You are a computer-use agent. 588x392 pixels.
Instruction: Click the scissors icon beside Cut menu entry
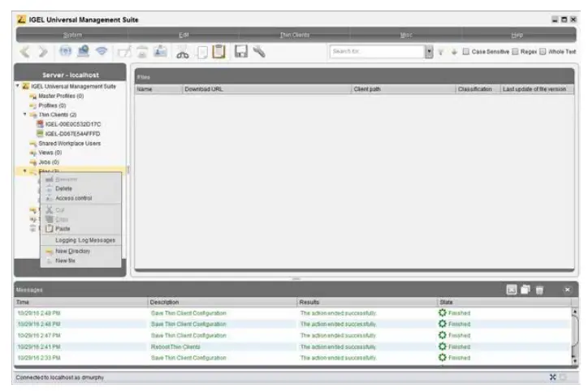coord(49,209)
